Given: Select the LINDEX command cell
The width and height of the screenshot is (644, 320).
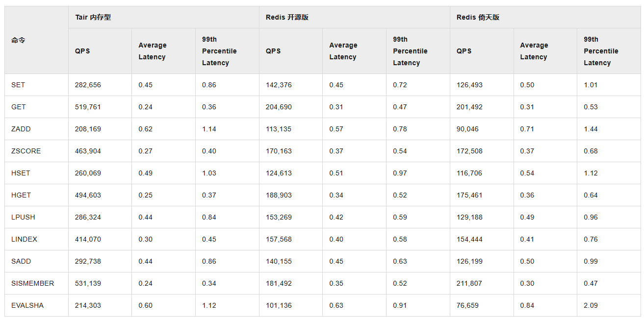Looking at the screenshot, I should click(x=24, y=239).
